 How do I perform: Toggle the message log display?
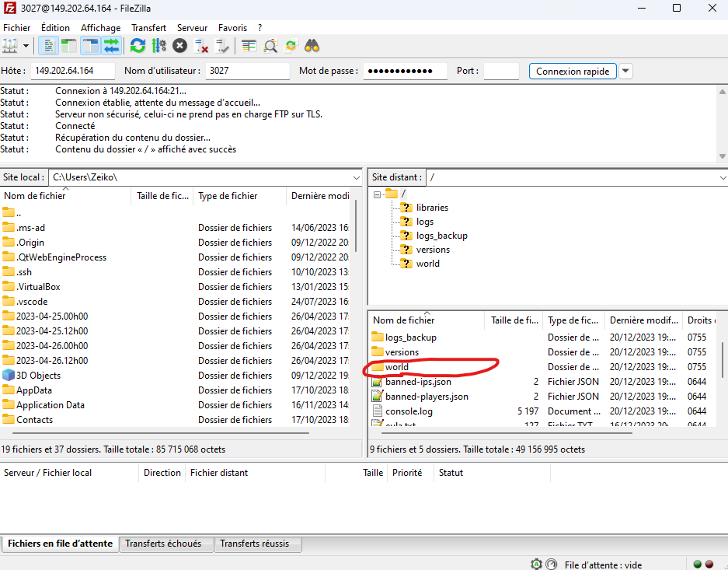[47, 46]
